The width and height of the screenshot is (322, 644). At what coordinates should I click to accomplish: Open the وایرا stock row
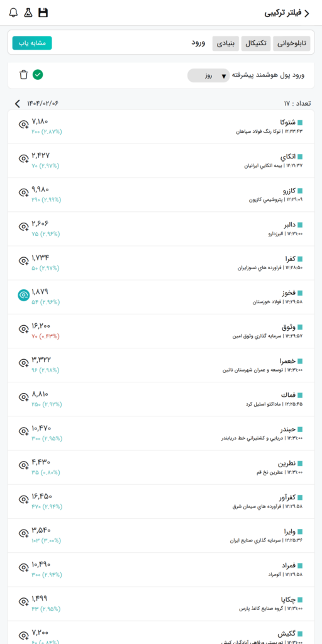161,536
